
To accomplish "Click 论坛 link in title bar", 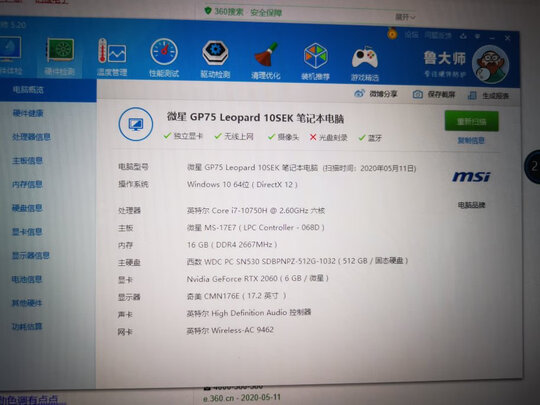I will coord(412,35).
